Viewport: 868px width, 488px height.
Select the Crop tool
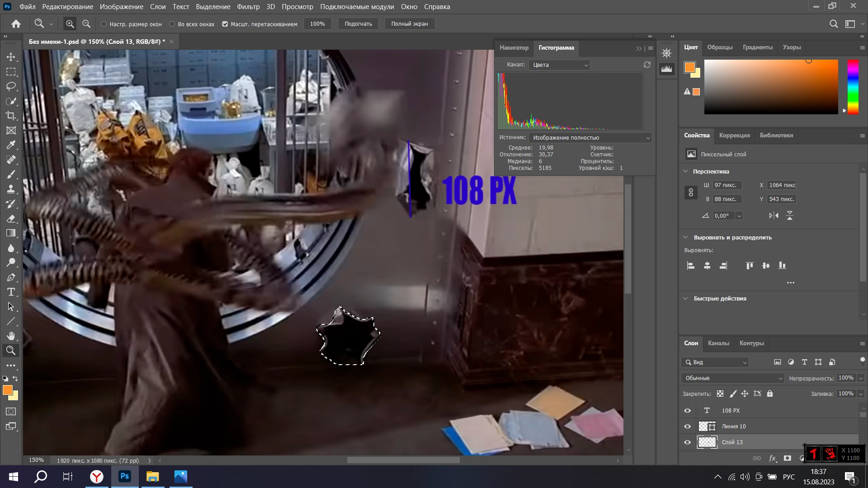(11, 116)
